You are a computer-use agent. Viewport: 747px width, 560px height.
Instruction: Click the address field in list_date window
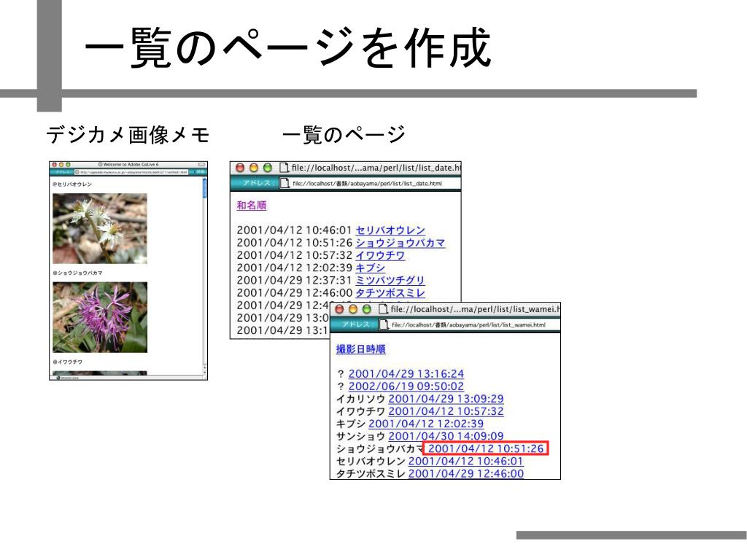tap(369, 183)
